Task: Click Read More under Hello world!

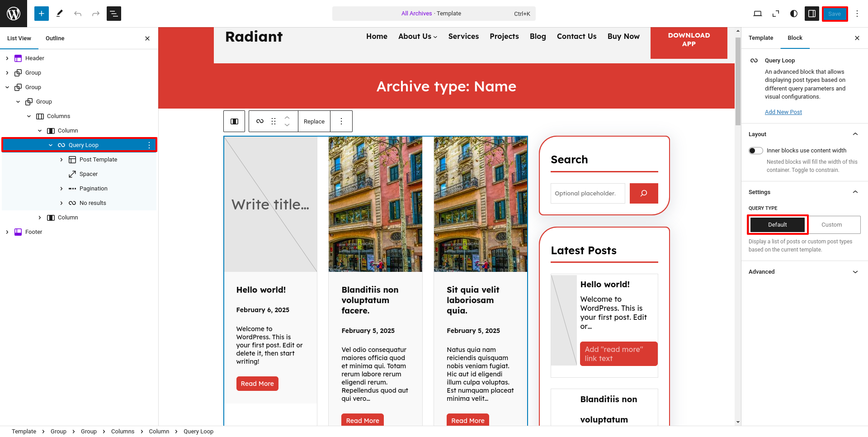Action: pos(257,384)
